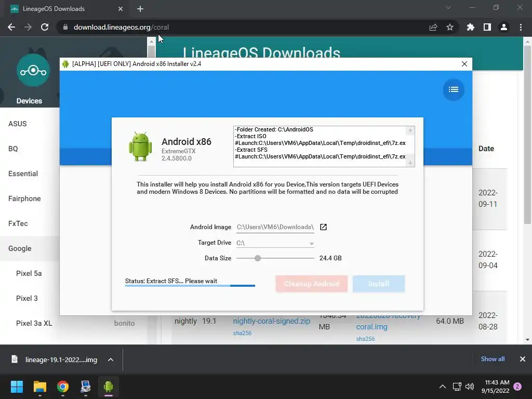
Task: Open sha256 link under nightly-coral-signed.zip
Action: pos(242,333)
